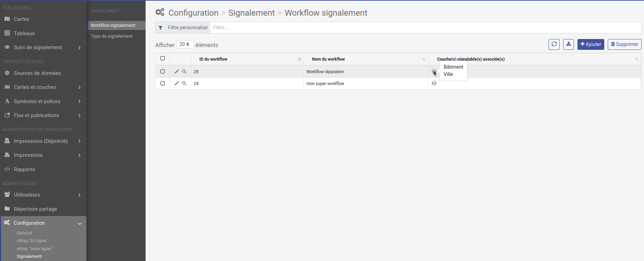Open the Afficher 20 elements dropdown
This screenshot has height=261, width=644.
pyautogui.click(x=185, y=44)
